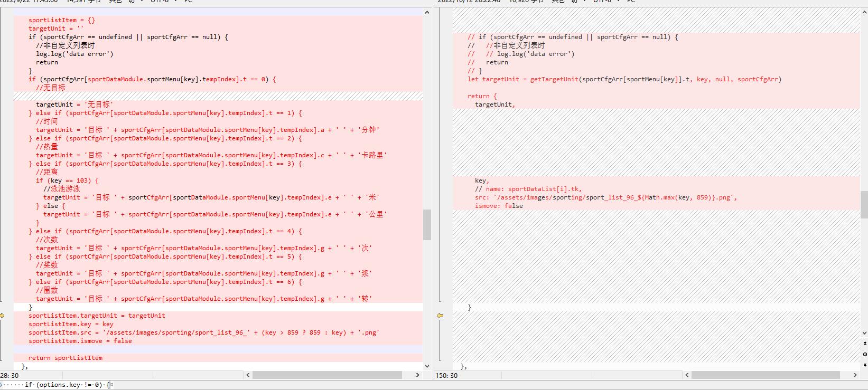Click the left pane vertical scrollbar down arrow
Viewport: 868px width, 390px height.
coord(427,366)
